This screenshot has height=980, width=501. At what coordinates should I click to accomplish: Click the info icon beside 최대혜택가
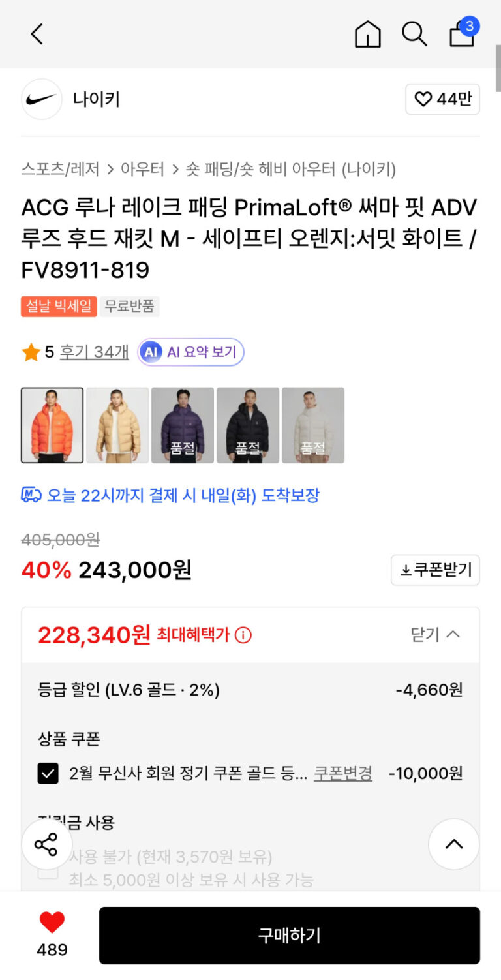click(x=243, y=635)
